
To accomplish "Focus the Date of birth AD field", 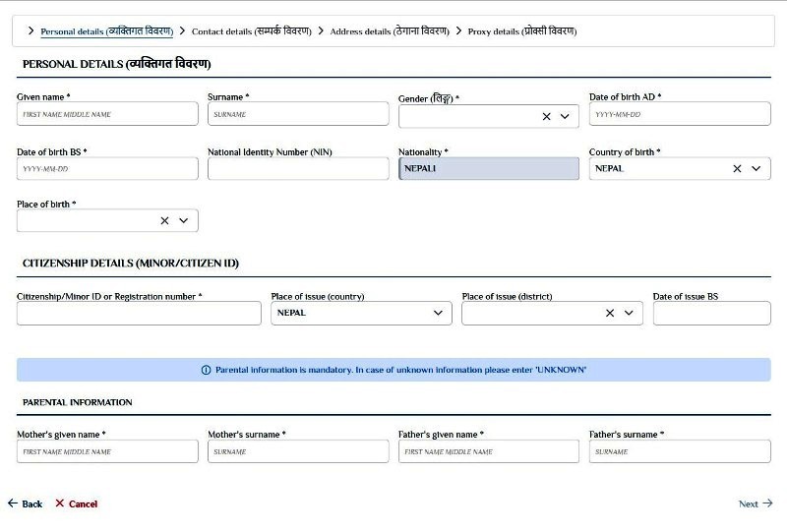I will coord(680,114).
